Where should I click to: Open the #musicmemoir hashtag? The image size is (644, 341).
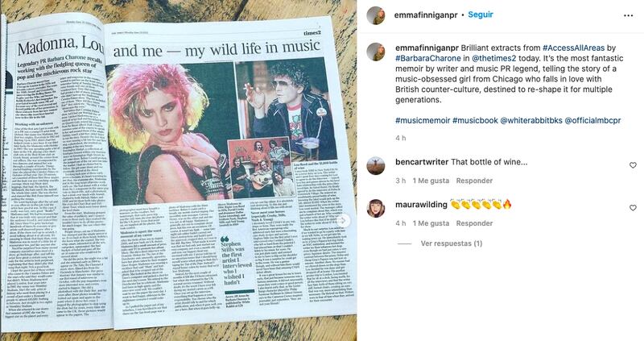[x=423, y=121]
